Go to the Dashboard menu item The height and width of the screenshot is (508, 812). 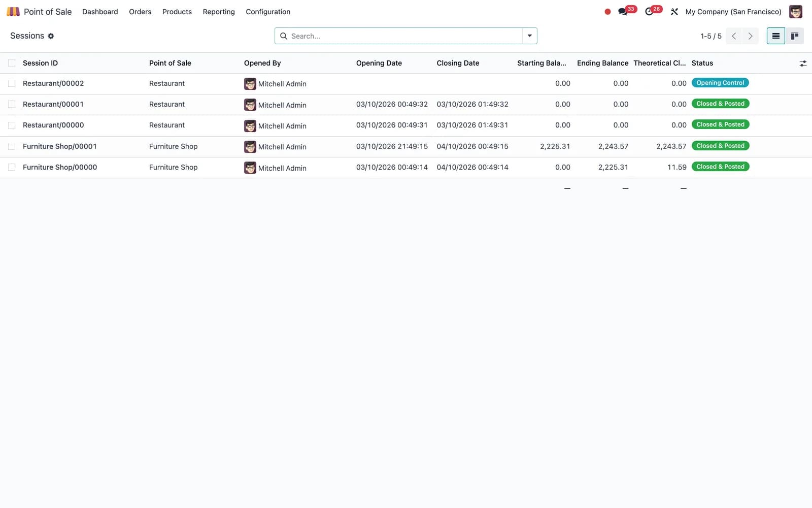(100, 12)
